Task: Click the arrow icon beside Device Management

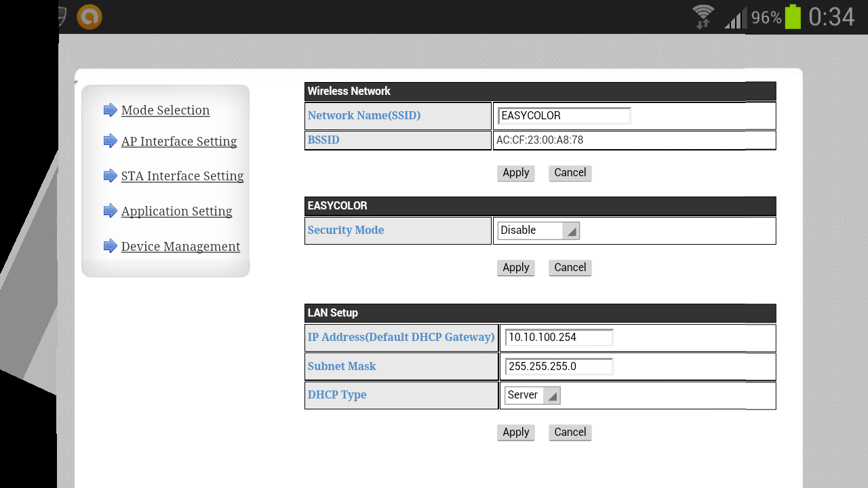Action: point(111,246)
